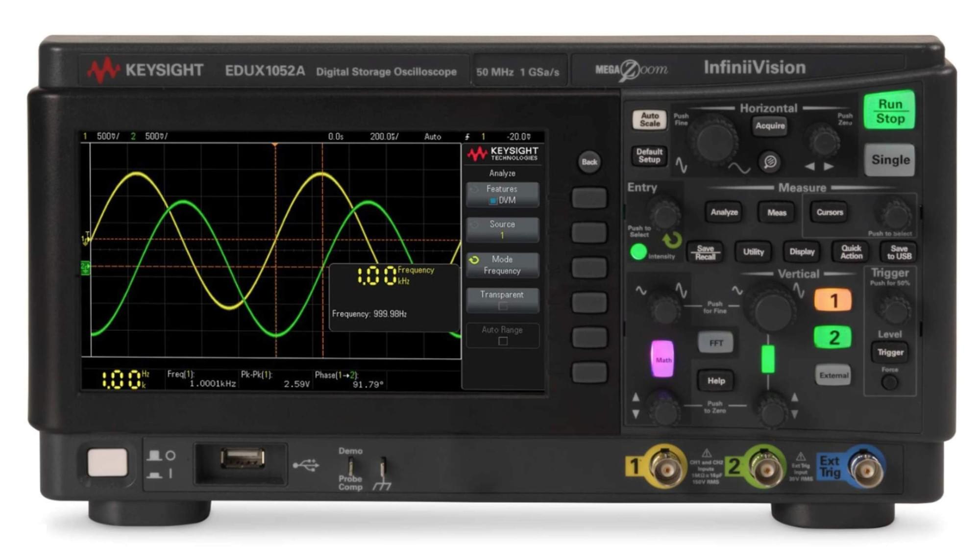Click the Analyze menu title on screen
Screen dimensions: 980x548
click(x=502, y=173)
